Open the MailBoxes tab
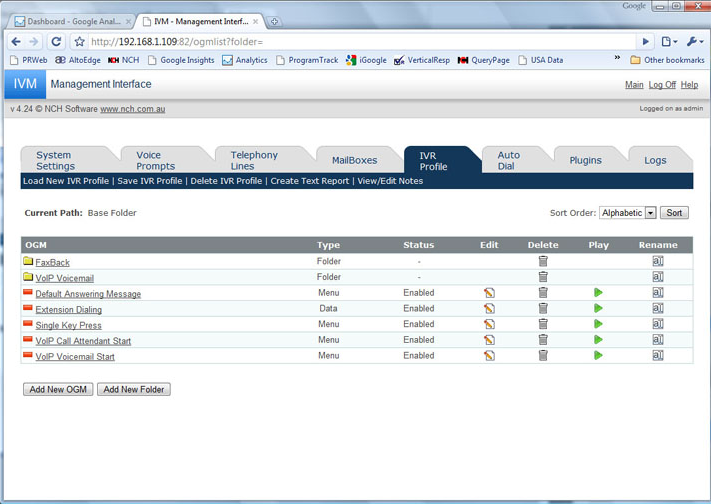 pyautogui.click(x=354, y=160)
